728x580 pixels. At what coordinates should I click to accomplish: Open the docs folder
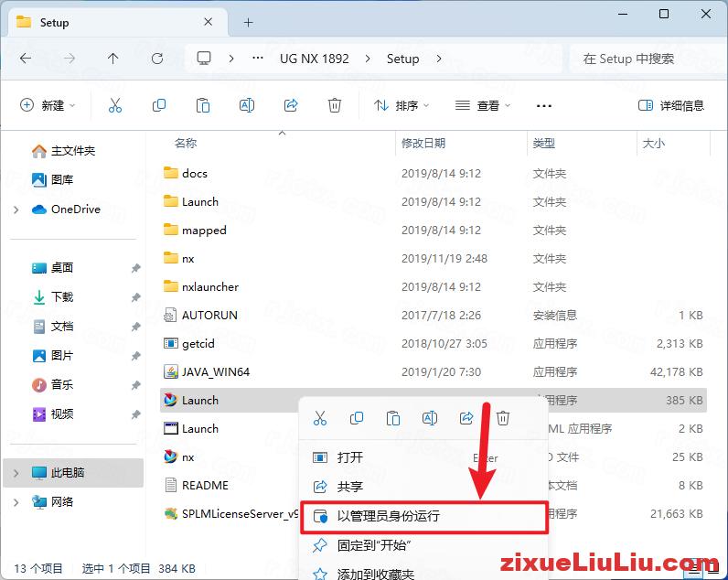[434, 173]
